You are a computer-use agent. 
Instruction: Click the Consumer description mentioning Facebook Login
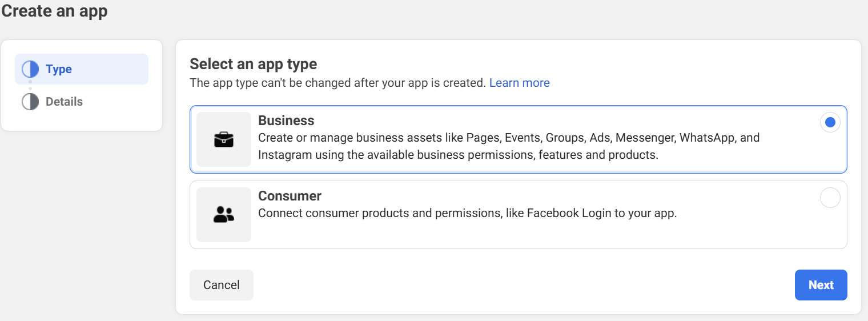(467, 214)
